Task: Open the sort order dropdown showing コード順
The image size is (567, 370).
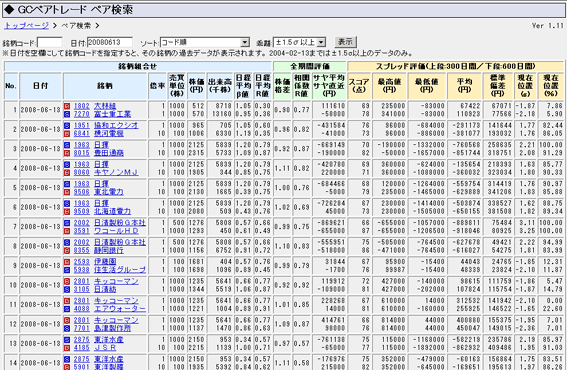Action: pos(205,42)
